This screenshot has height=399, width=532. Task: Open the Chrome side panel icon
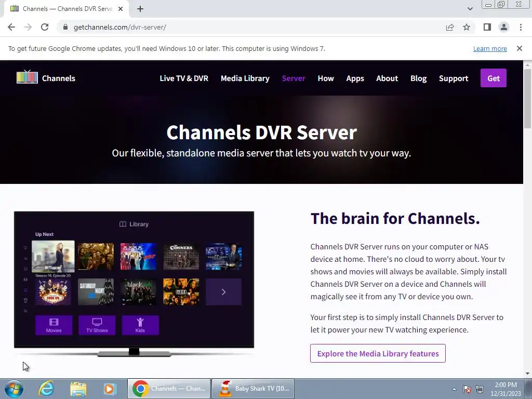click(x=487, y=27)
